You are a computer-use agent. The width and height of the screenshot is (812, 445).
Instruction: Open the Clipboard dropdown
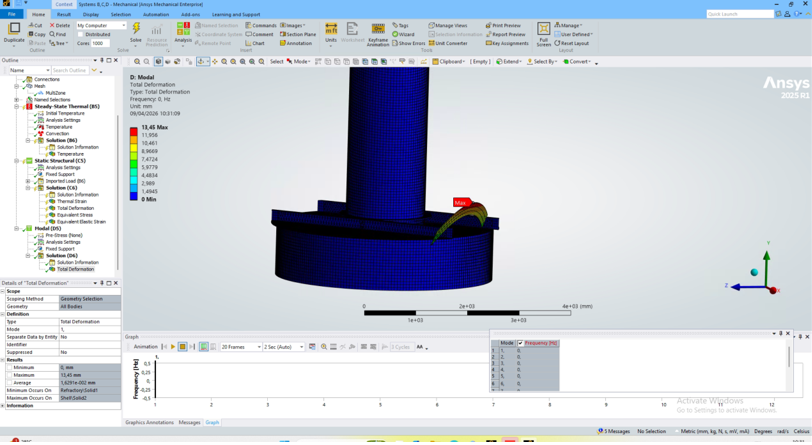(x=449, y=61)
